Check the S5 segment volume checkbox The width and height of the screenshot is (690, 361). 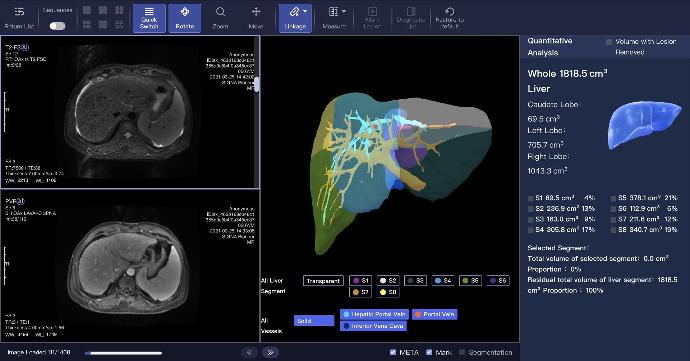(613, 198)
